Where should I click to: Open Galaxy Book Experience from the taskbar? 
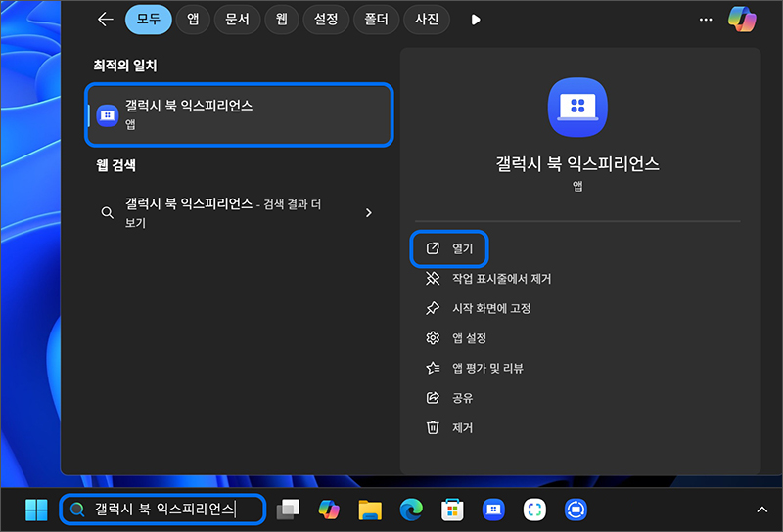(x=493, y=510)
